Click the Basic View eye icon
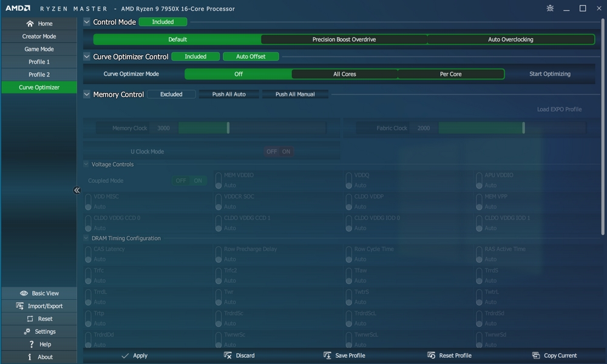The width and height of the screenshot is (607, 364). click(x=24, y=293)
